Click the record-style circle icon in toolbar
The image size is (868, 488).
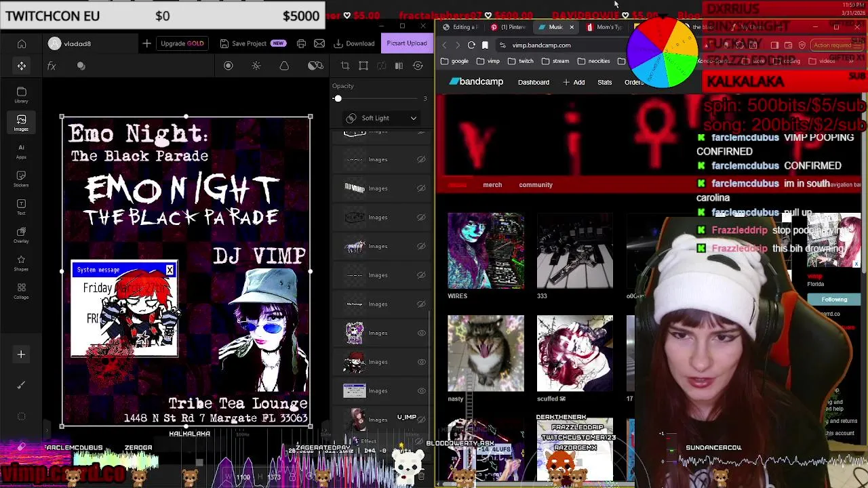pos(229,66)
